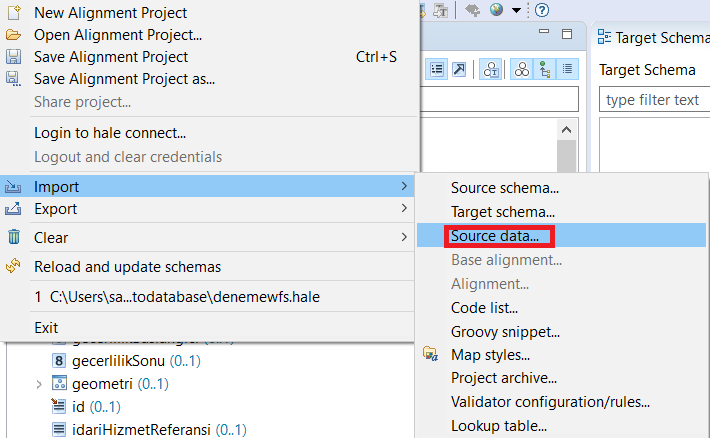The height and width of the screenshot is (438, 710).
Task: Click the number 8 icon beside gecerlilikSonu
Action: 59,361
